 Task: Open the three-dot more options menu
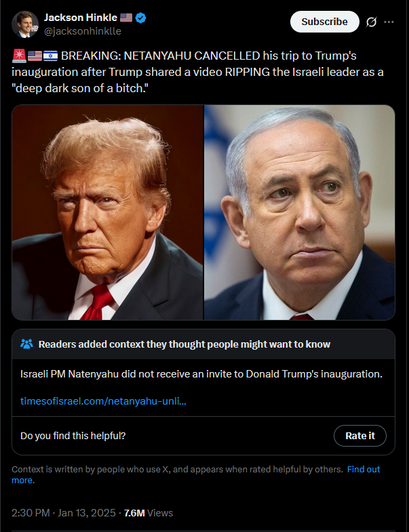(x=389, y=22)
